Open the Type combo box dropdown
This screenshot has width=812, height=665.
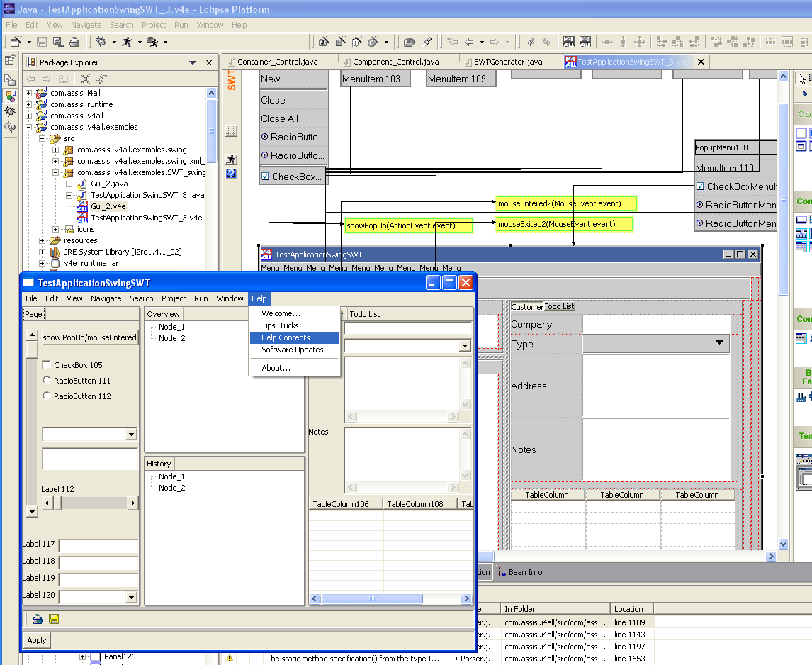click(719, 343)
